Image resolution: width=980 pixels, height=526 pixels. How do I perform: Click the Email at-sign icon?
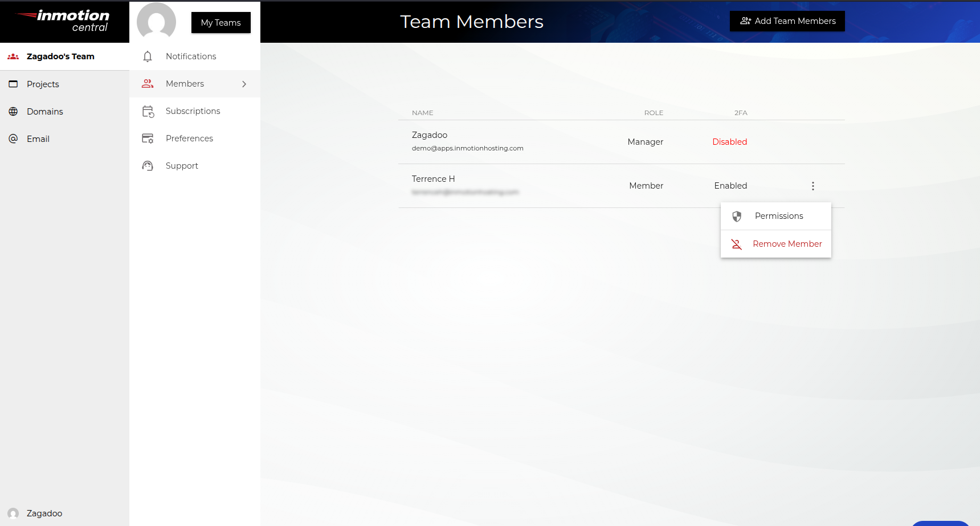[13, 138]
